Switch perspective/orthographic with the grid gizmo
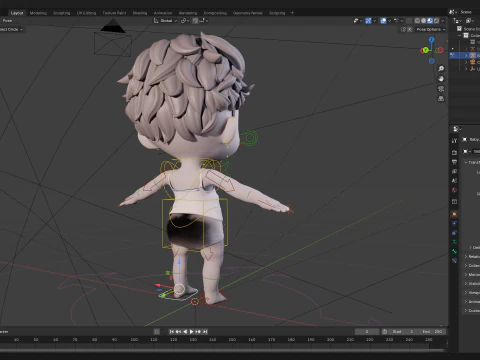 point(441,99)
